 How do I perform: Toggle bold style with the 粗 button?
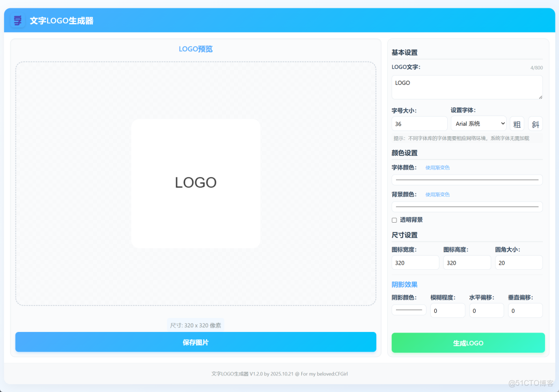(x=517, y=124)
